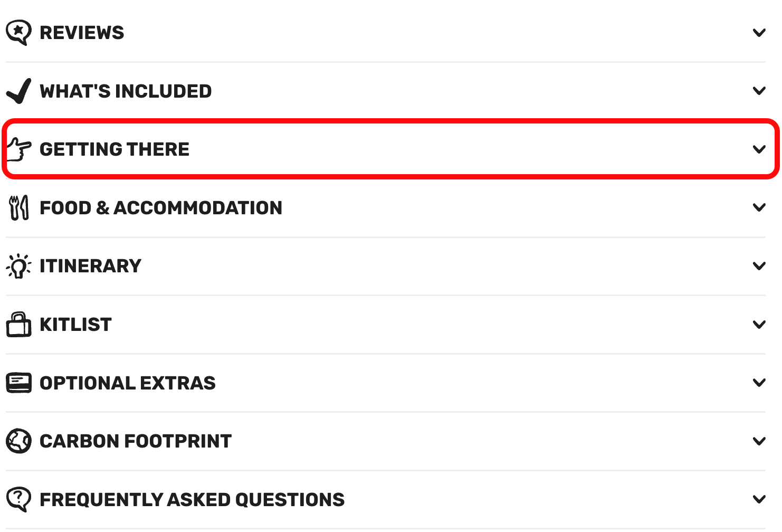Click the pointing hand Getting There icon

(x=18, y=149)
